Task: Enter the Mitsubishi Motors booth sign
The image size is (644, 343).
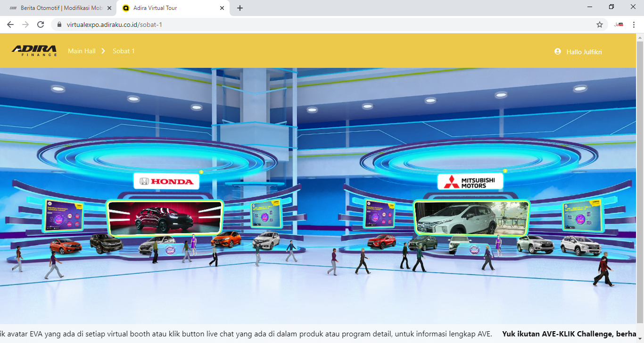Action: pyautogui.click(x=470, y=181)
